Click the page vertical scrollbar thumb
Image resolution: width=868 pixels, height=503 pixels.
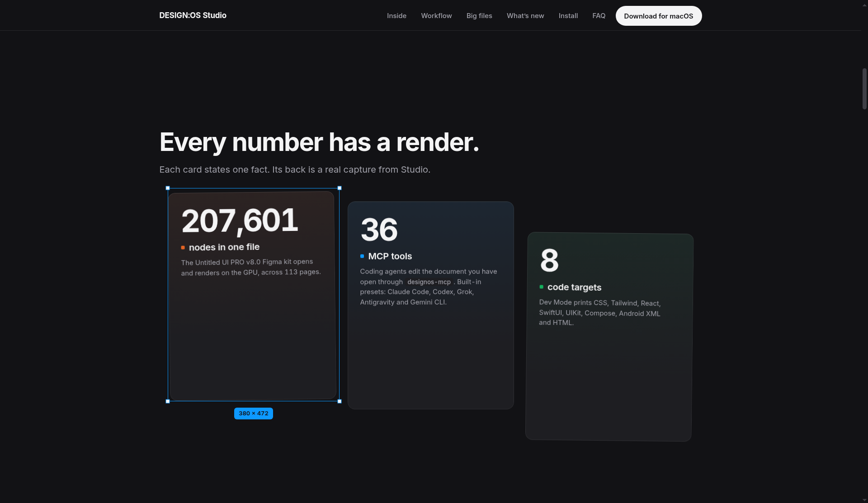pos(864,89)
